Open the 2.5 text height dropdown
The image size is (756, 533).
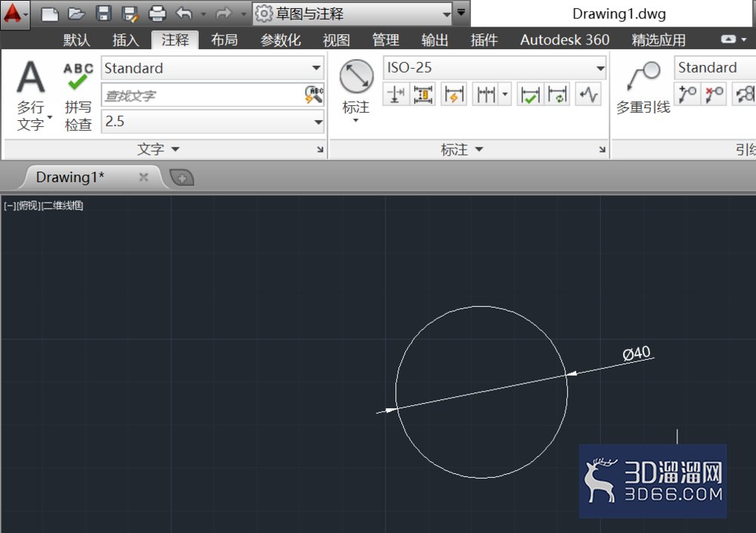pos(212,122)
